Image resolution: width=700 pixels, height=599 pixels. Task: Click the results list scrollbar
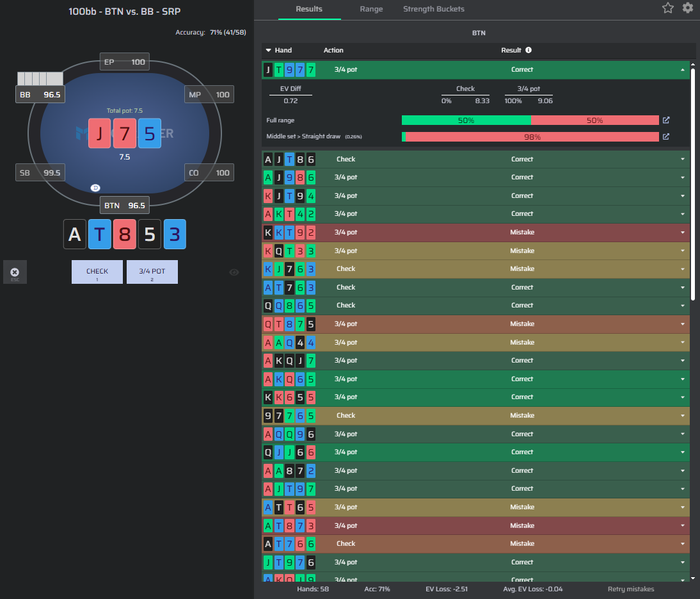[x=693, y=183]
